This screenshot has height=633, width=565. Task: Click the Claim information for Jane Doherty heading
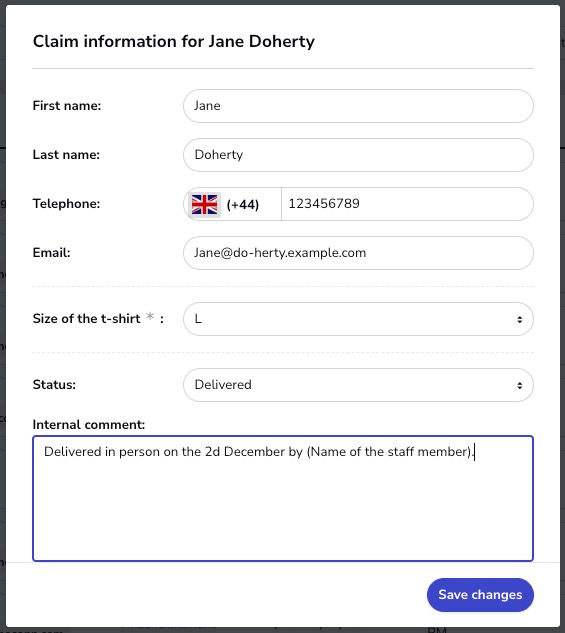pos(174,42)
